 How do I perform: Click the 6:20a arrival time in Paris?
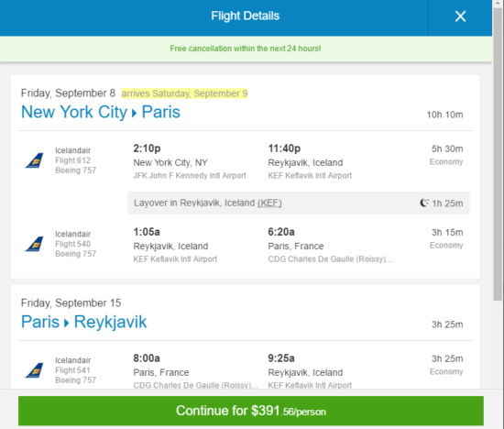(281, 232)
